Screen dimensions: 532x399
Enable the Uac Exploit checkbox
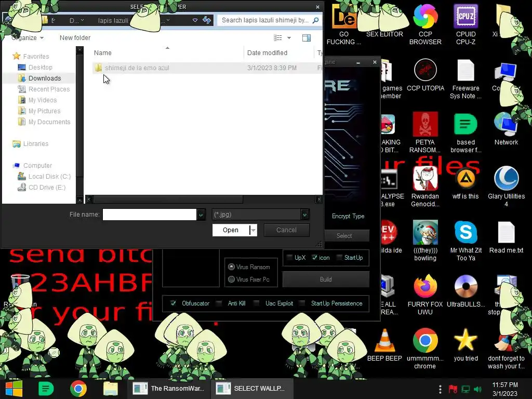[x=257, y=303]
